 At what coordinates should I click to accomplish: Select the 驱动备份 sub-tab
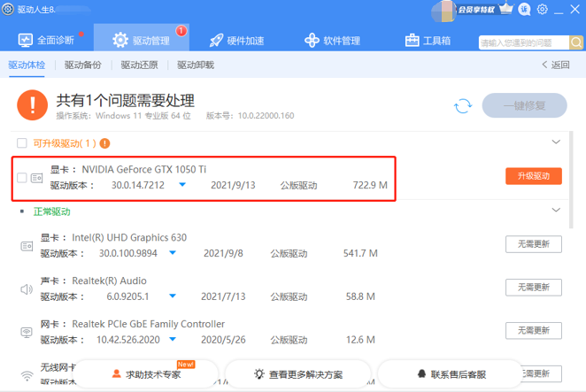click(x=83, y=65)
